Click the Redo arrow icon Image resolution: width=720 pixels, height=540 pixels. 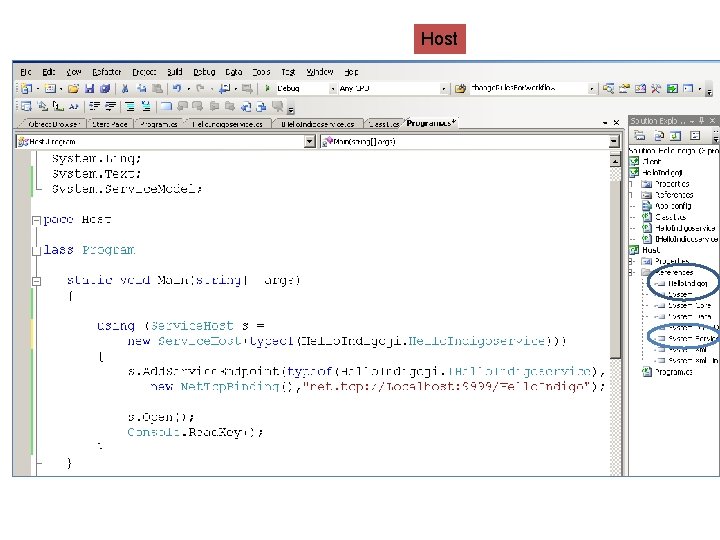200,88
